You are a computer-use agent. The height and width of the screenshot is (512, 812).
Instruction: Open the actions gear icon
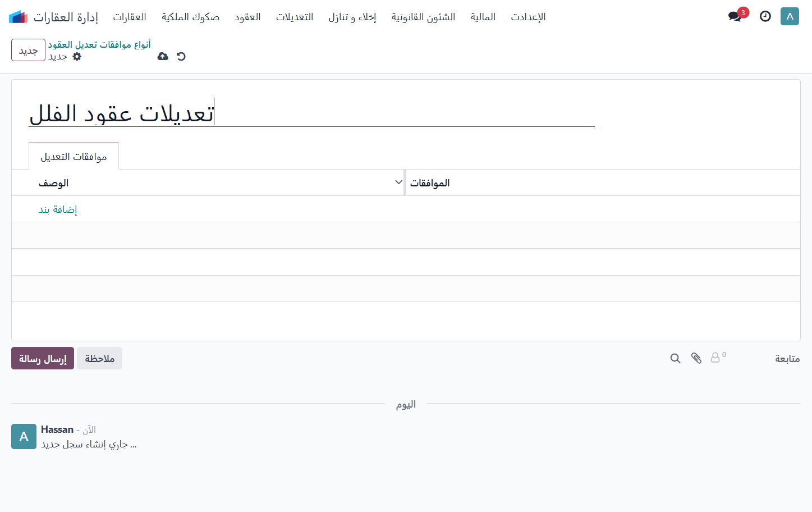pyautogui.click(x=77, y=56)
